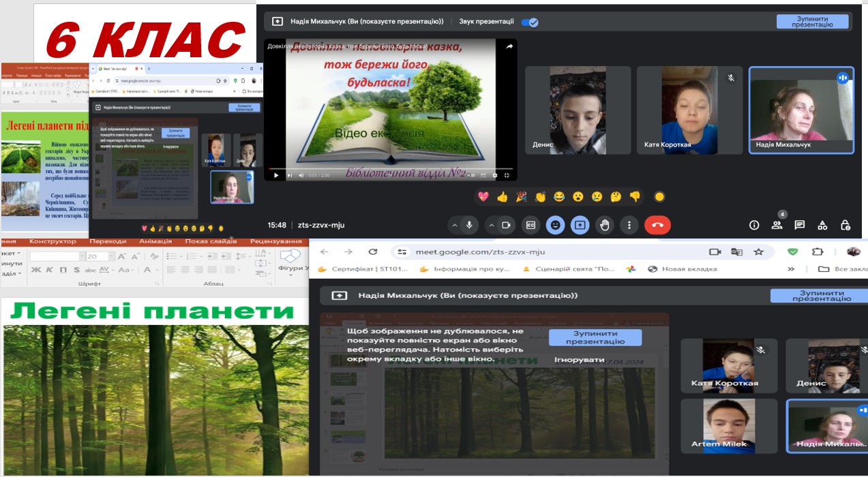Reload the meet.google.com page in browser
Screen dimensions: 868x477
(372, 251)
